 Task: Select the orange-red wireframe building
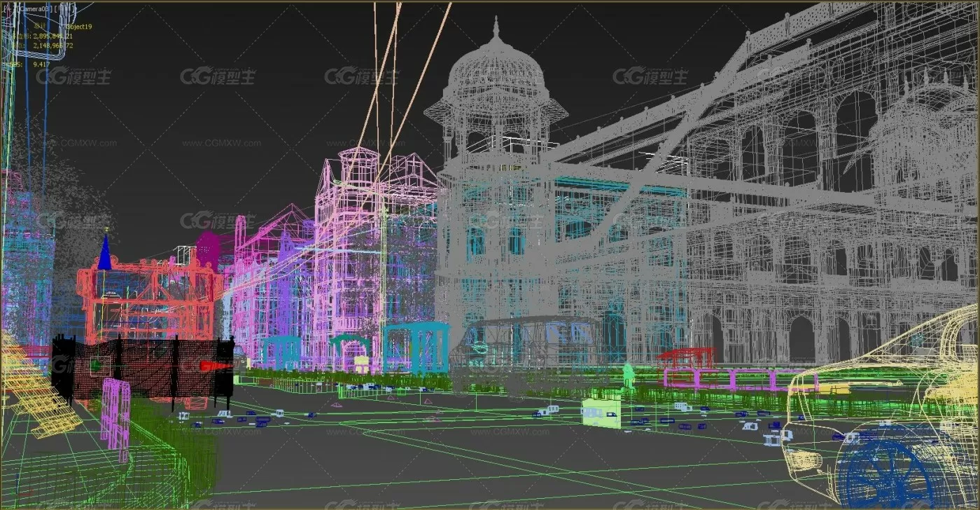(149, 300)
